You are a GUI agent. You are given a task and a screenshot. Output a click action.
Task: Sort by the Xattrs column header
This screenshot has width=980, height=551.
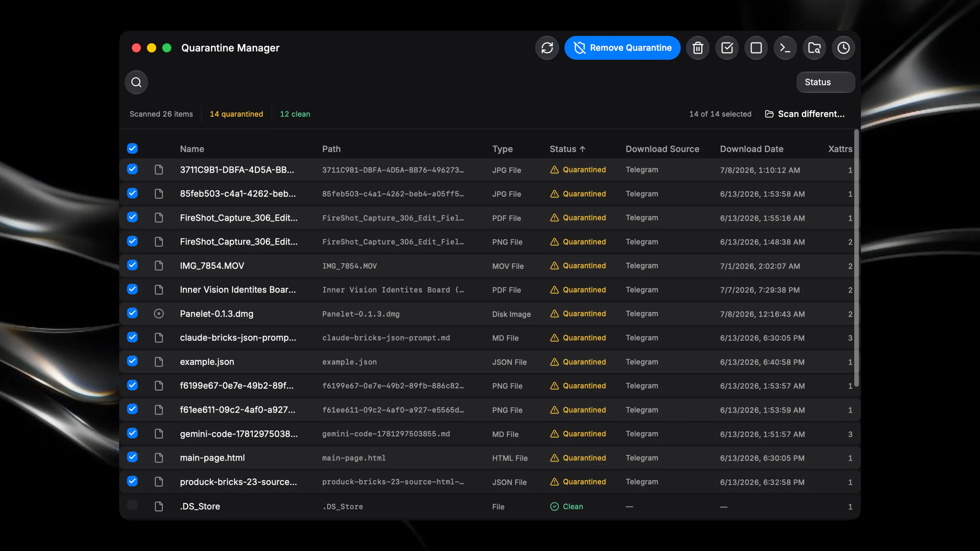[840, 149]
